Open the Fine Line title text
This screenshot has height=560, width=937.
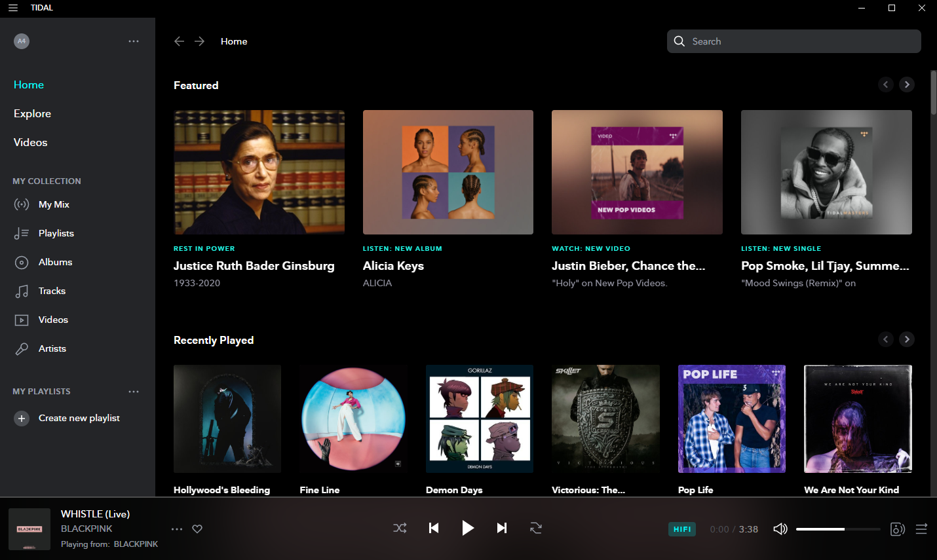pos(320,490)
